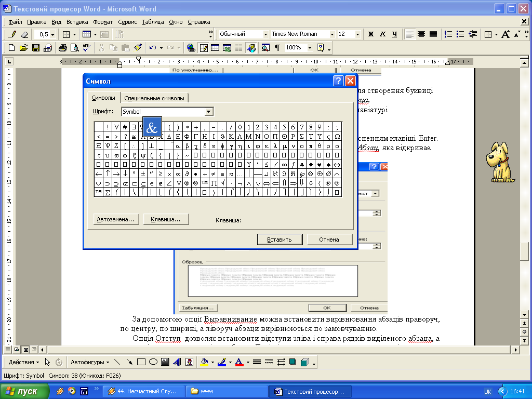Center the paragraph text
Image resolution: width=532 pixels, height=399 pixels.
(x=421, y=34)
